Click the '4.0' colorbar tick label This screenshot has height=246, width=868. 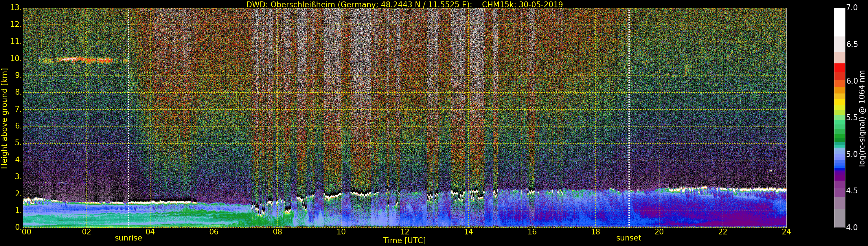coord(852,227)
